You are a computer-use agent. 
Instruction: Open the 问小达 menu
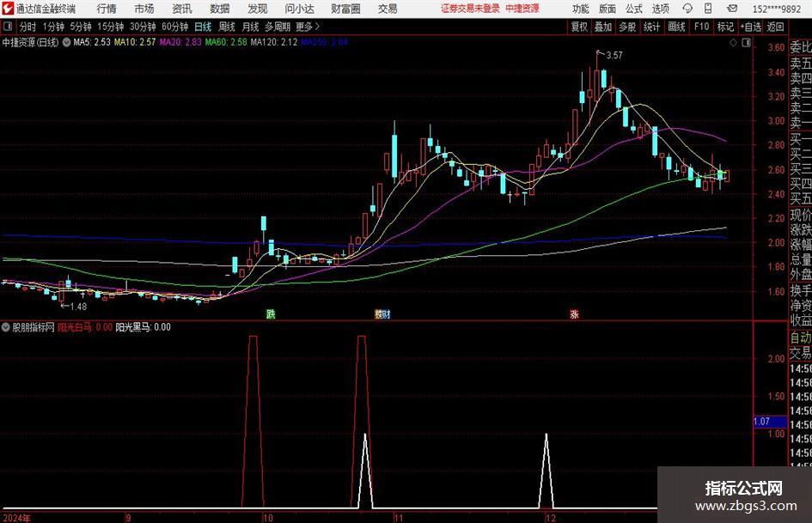[299, 9]
